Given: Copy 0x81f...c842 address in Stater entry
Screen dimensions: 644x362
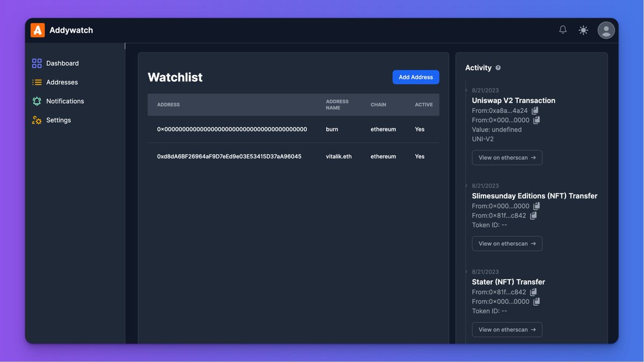Looking at the screenshot, I should tap(533, 292).
